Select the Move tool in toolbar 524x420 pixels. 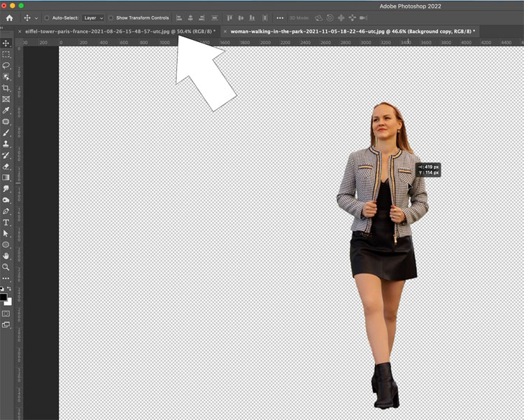point(6,43)
